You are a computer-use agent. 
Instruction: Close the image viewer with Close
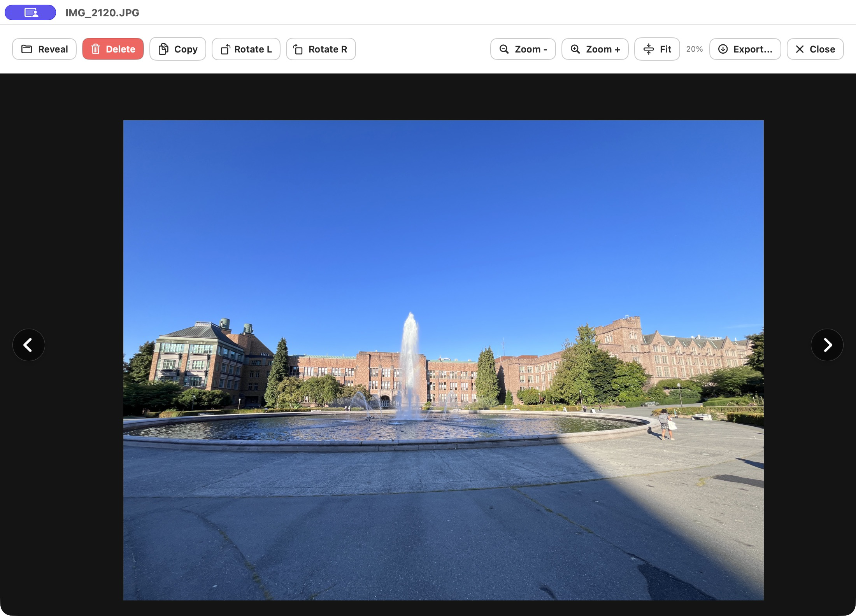(815, 49)
